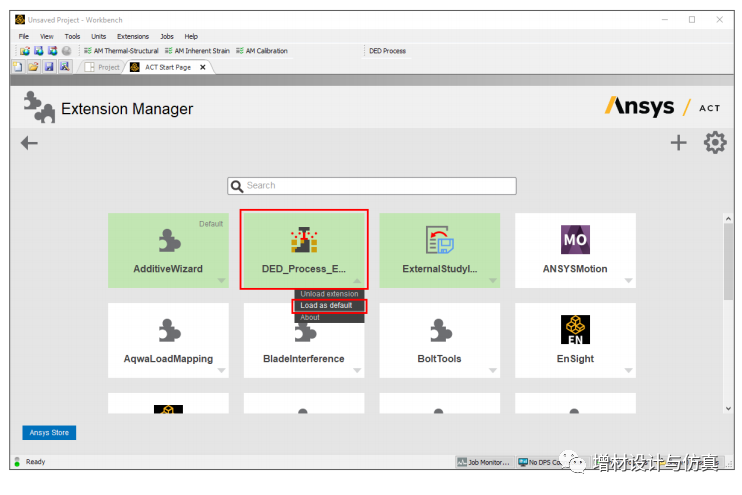Image resolution: width=742 pixels, height=495 pixels.
Task: Open the View menu
Action: tap(46, 36)
